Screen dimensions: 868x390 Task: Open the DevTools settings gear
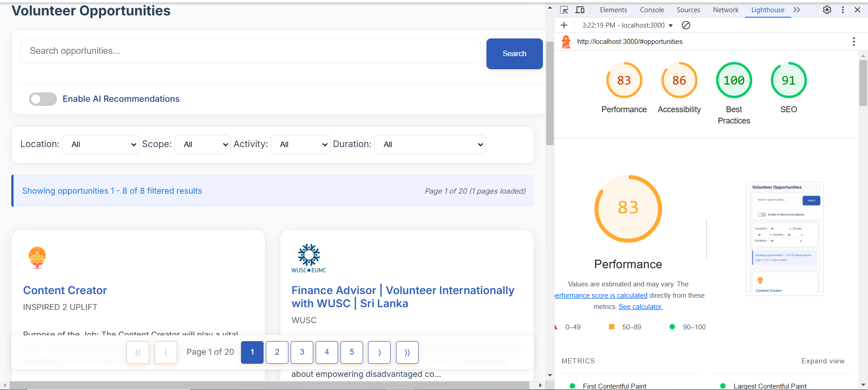coord(827,10)
